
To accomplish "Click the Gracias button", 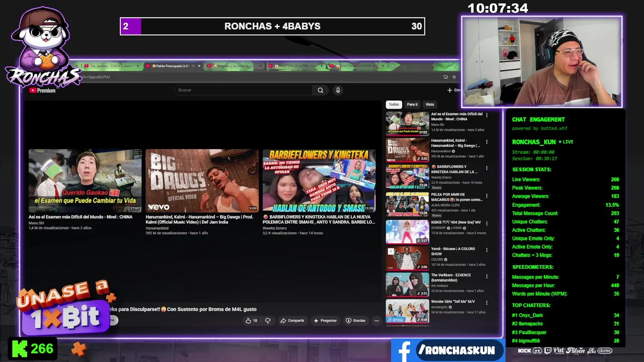I will 356,320.
